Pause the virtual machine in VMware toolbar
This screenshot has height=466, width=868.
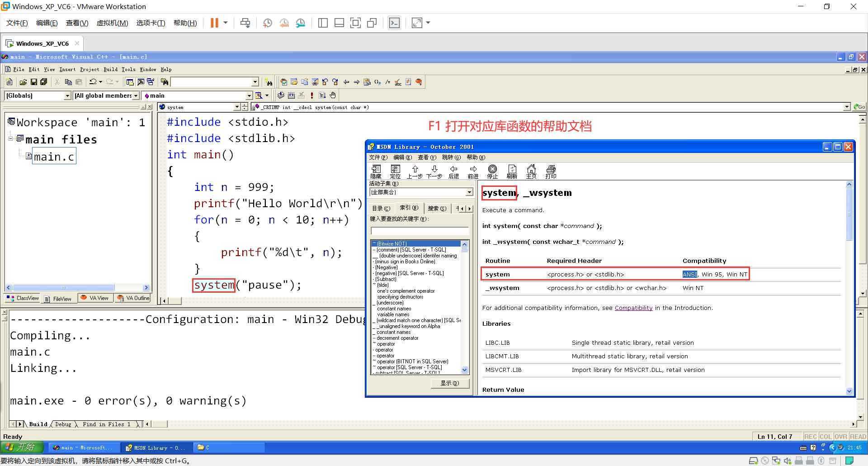[214, 23]
